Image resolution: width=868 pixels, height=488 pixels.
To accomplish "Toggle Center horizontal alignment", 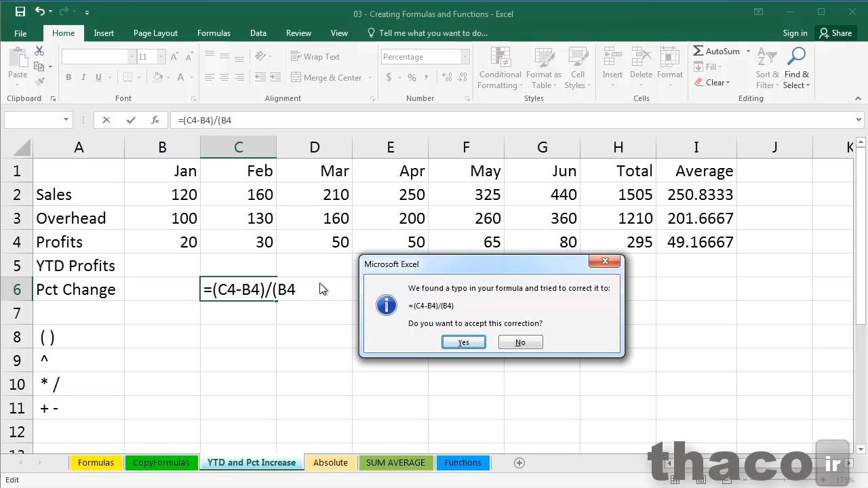I will tap(224, 77).
